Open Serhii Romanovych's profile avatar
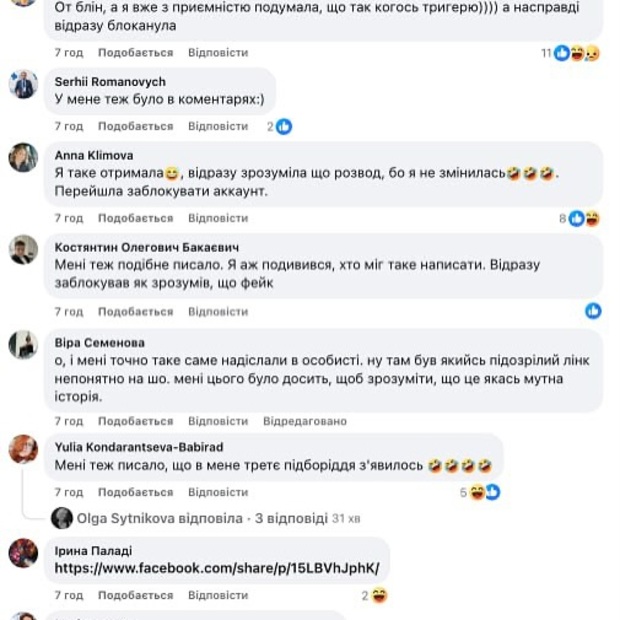 (x=23, y=84)
